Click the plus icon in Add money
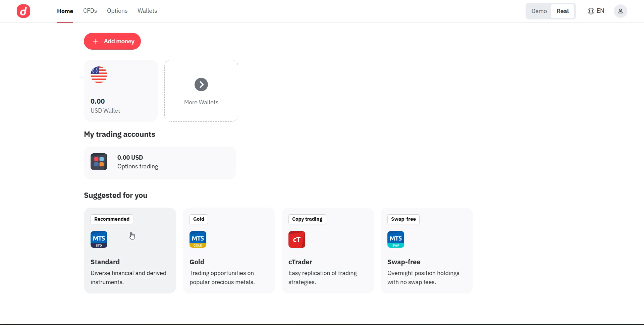Viewport: 644px width, 325px height. (x=96, y=41)
